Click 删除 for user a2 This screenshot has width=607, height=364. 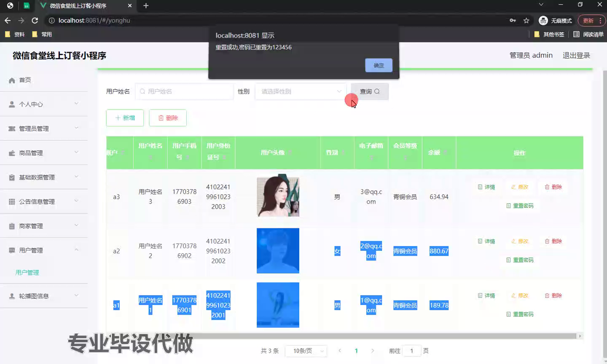pos(553,241)
